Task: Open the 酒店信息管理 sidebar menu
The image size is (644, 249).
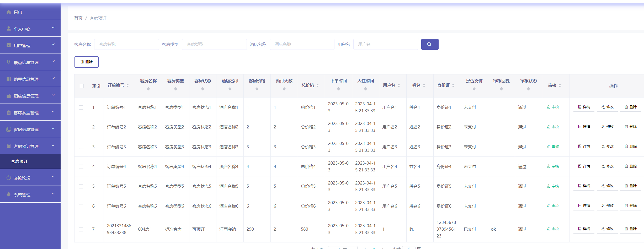Action: [30, 96]
